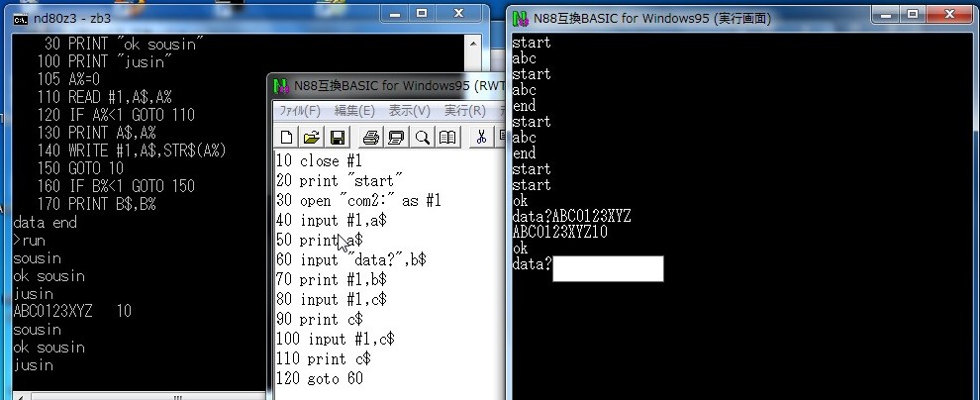980x400 pixels.
Task: Click '170 PRINT B$,B%' in console
Action: 97,204
